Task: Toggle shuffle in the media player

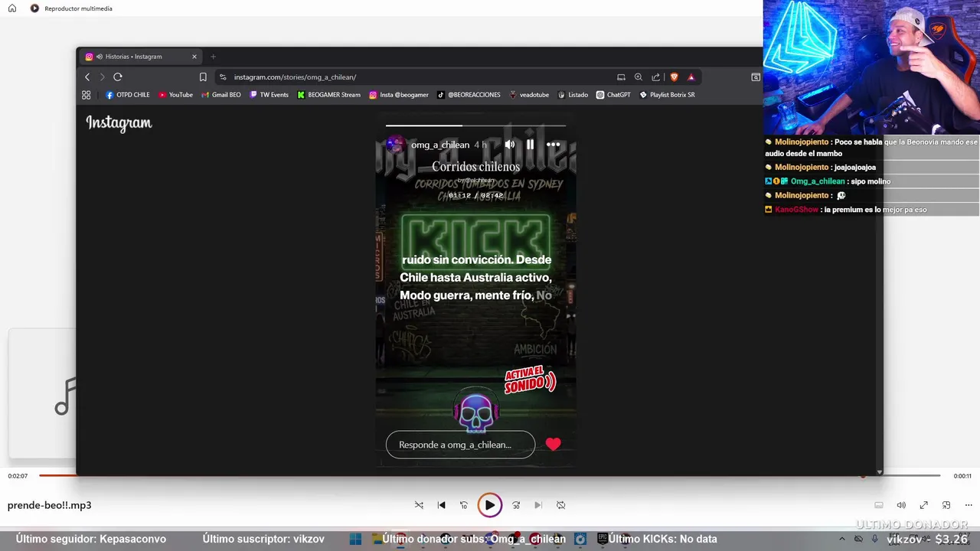Action: coord(419,505)
